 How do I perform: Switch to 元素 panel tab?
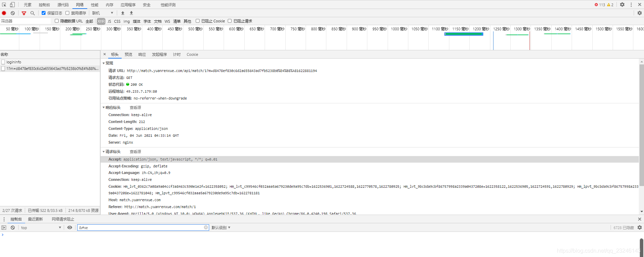[x=28, y=5]
